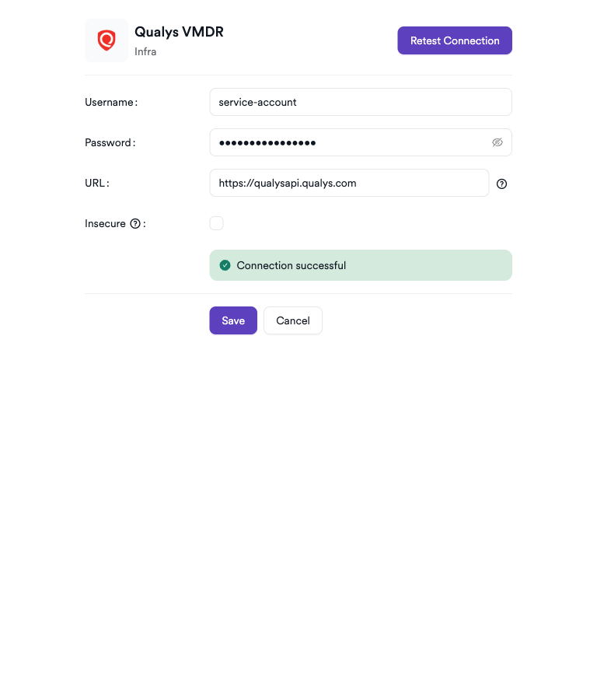Click into the masked Password field
This screenshot has height=700, width=597.
point(350,142)
